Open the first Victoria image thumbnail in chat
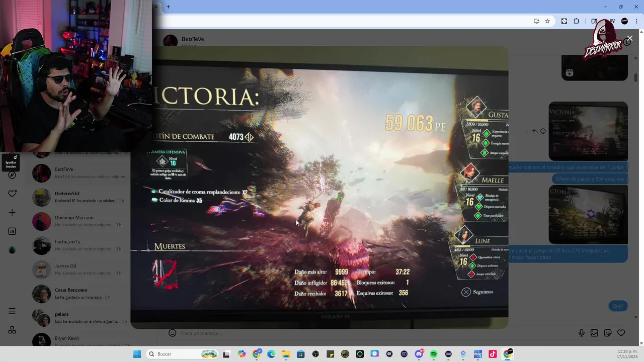This screenshot has height=362, width=644. [x=588, y=131]
